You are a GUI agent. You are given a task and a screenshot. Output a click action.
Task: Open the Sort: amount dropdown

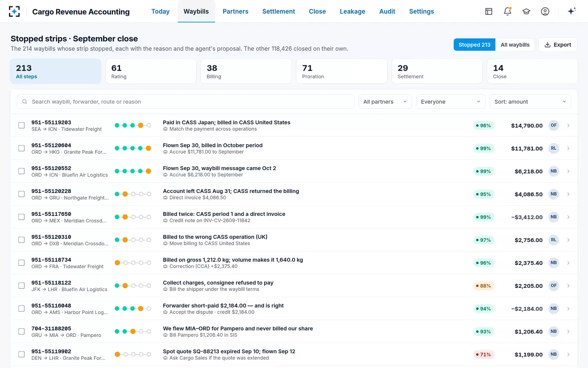[530, 102]
